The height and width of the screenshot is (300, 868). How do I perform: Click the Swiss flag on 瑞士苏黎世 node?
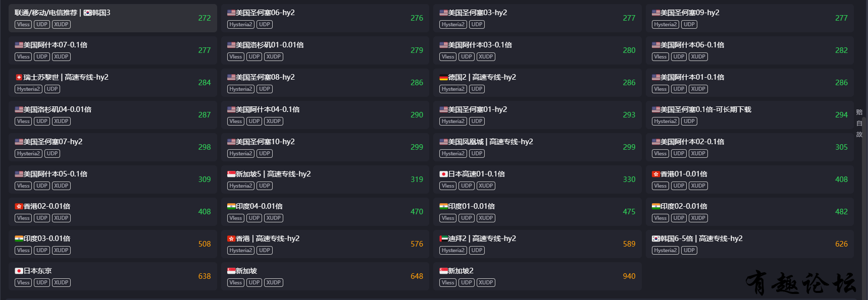pos(19,77)
